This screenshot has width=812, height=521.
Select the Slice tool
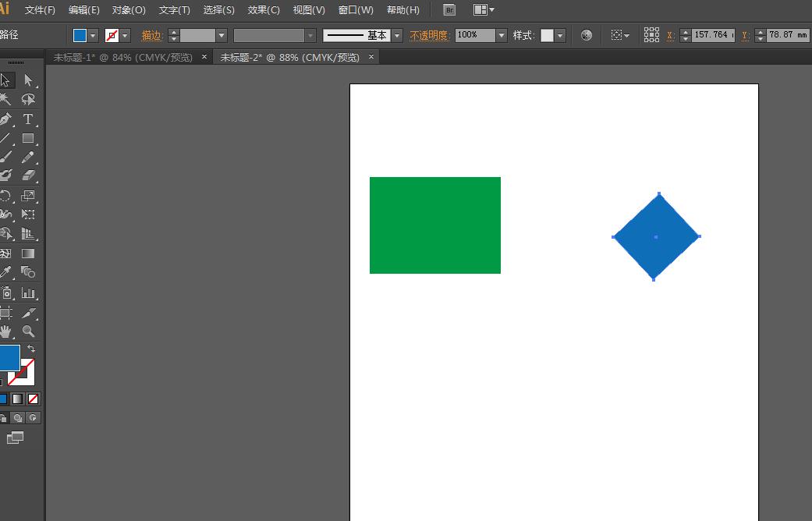click(28, 312)
